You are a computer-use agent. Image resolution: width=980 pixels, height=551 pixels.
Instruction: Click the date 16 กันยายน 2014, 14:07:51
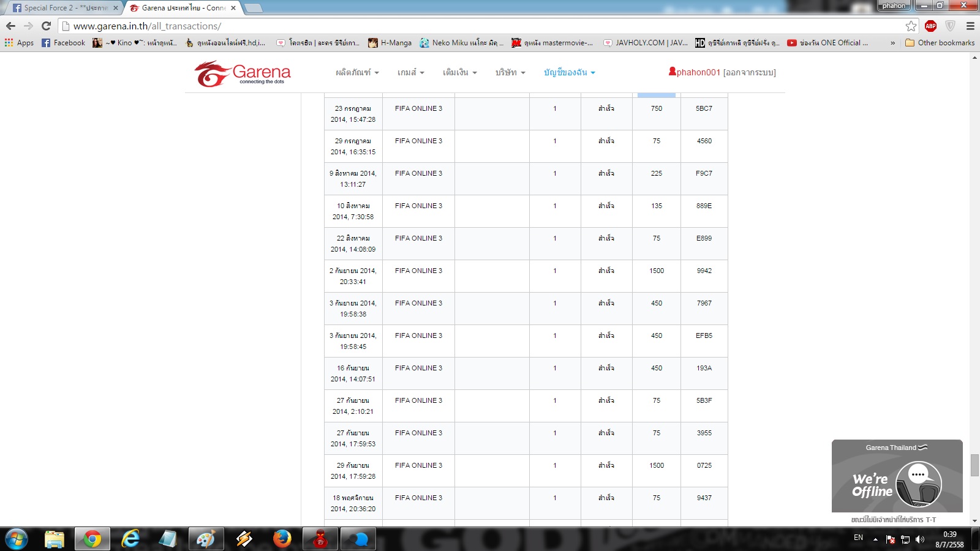[353, 373]
